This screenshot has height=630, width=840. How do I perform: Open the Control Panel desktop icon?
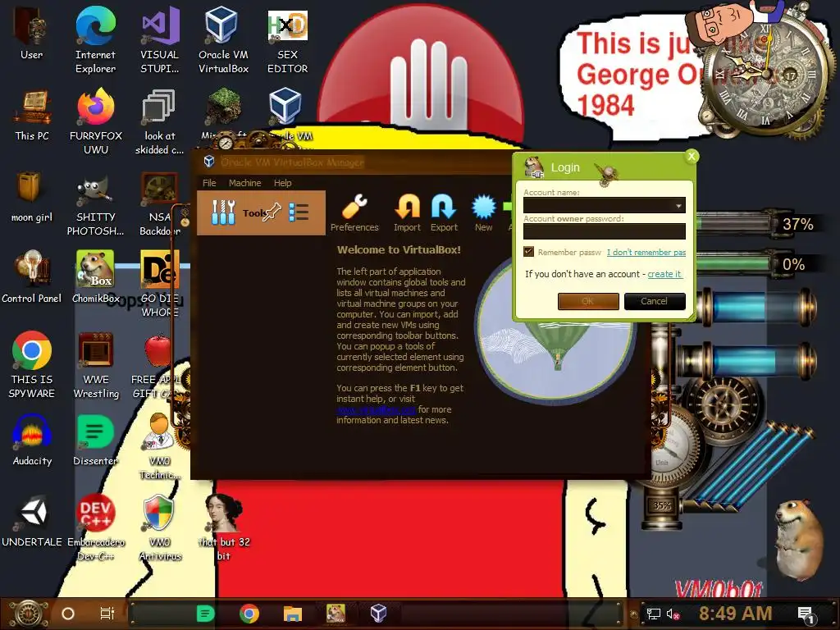(x=32, y=276)
